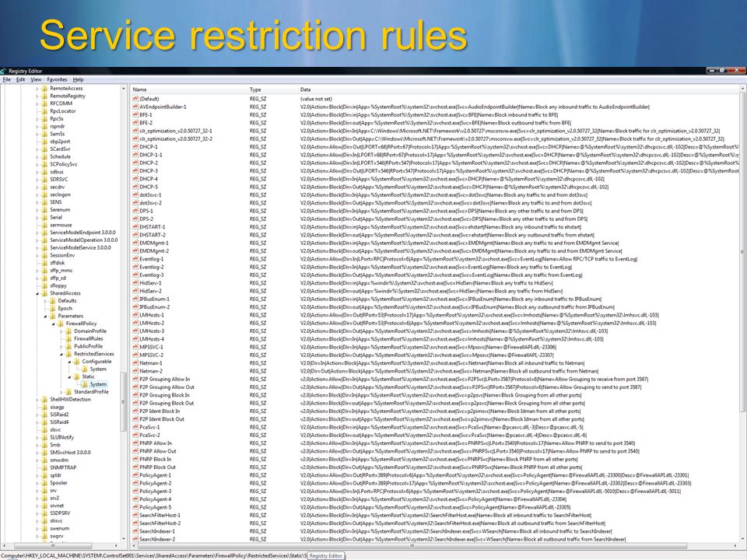Collapse the RestrictedServices tree node
Screen dimensions: 747x560
(x=61, y=355)
